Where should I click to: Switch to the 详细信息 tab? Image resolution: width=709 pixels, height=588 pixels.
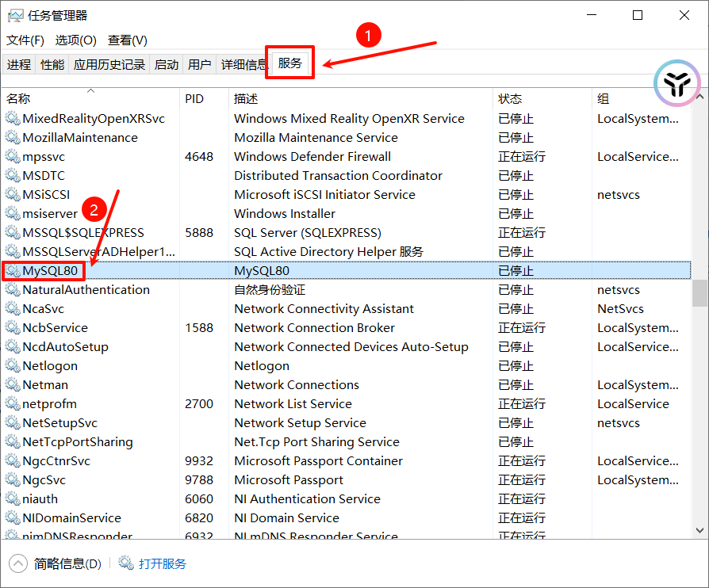(244, 65)
